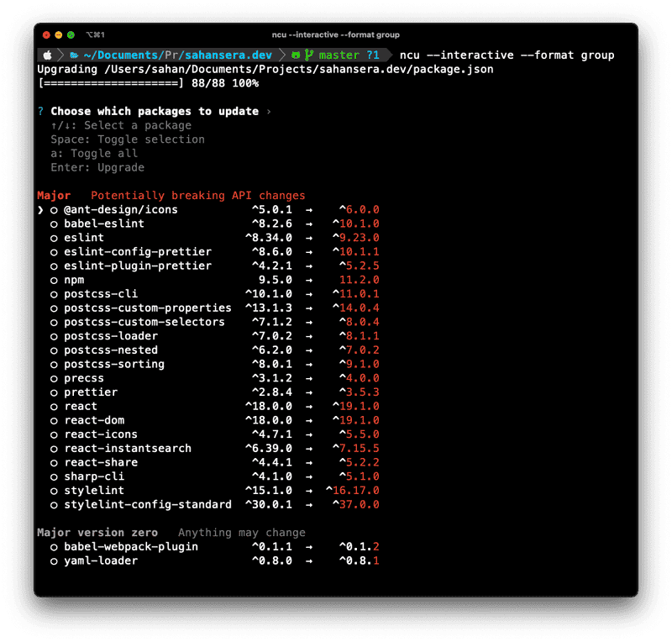The width and height of the screenshot is (672, 642).
Task: Click the '↑/↓: Select a package' hint
Action: click(121, 126)
